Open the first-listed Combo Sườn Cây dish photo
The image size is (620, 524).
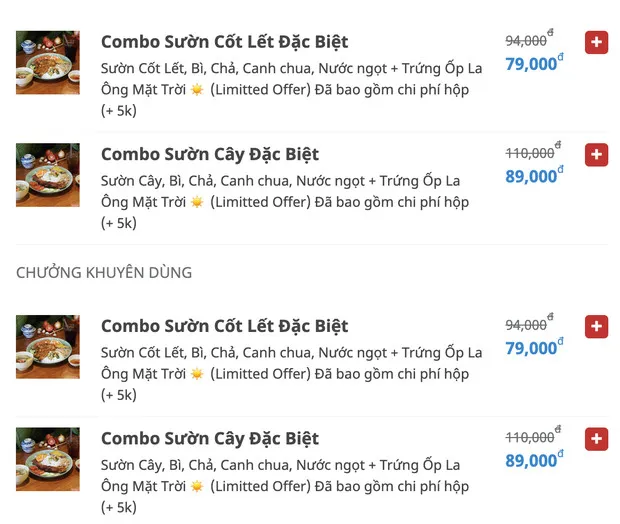tap(47, 175)
